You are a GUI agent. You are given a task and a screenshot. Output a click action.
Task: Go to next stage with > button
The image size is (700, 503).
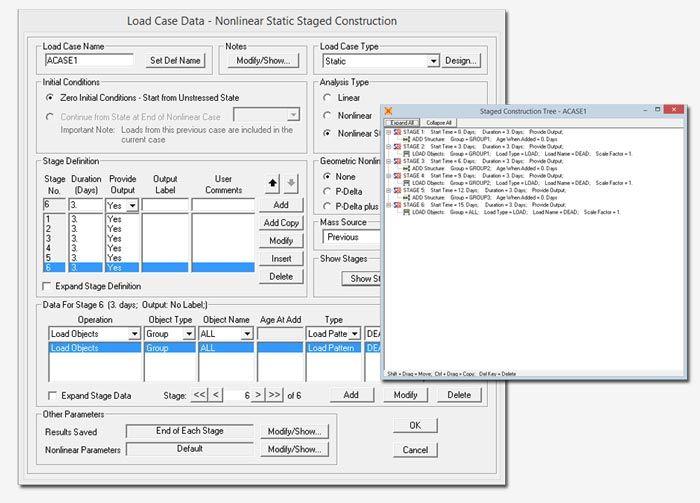coord(258,395)
